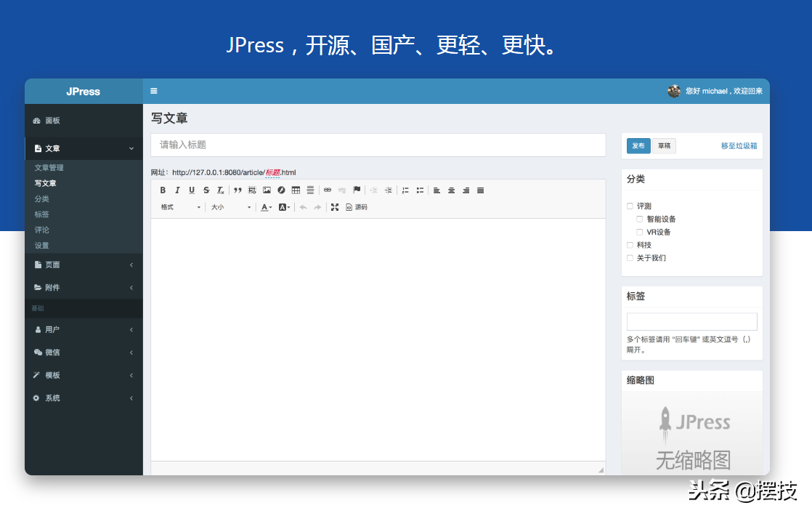Select the 科技 category checkbox
The width and height of the screenshot is (812, 516).
click(630, 246)
